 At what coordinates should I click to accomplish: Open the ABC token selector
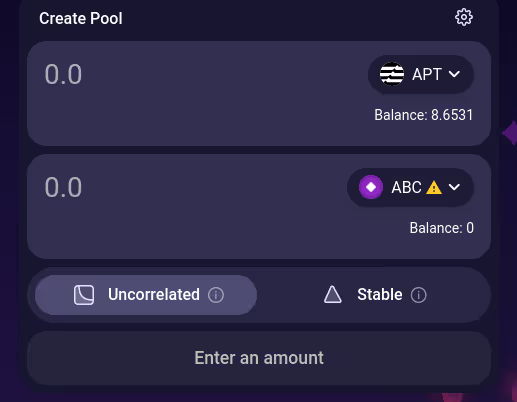pyautogui.click(x=410, y=187)
